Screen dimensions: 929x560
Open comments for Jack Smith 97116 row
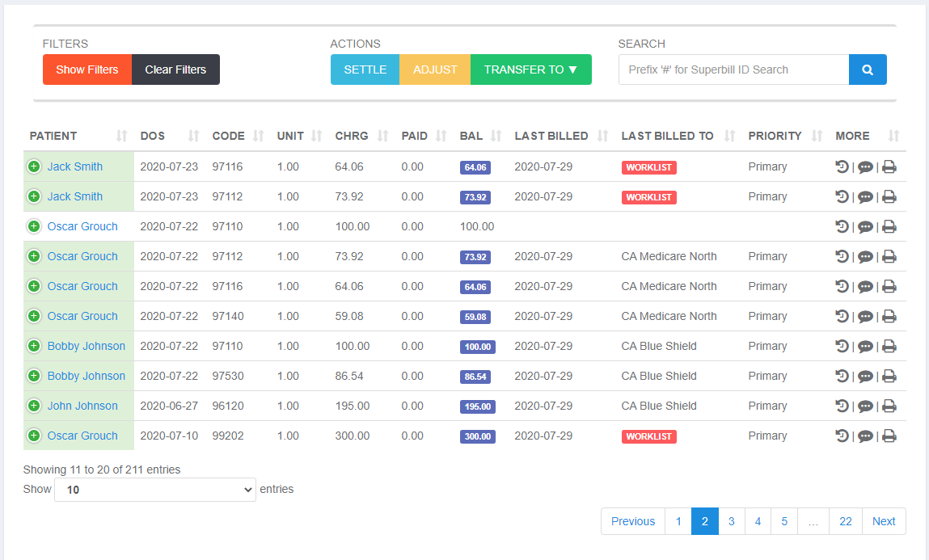866,167
